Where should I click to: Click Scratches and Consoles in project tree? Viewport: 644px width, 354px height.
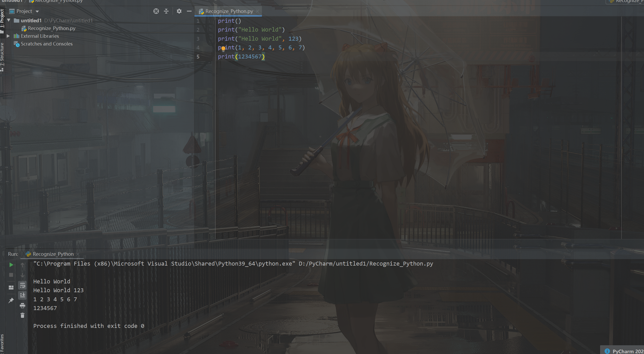pyautogui.click(x=47, y=44)
